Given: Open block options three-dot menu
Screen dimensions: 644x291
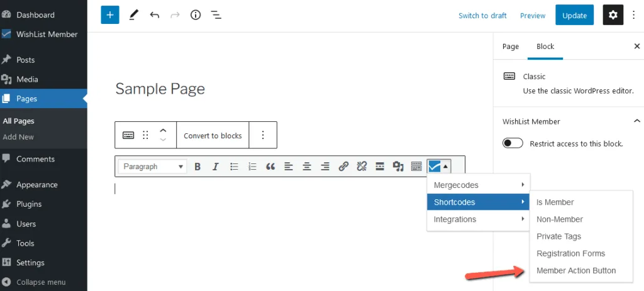Looking at the screenshot, I should (263, 135).
